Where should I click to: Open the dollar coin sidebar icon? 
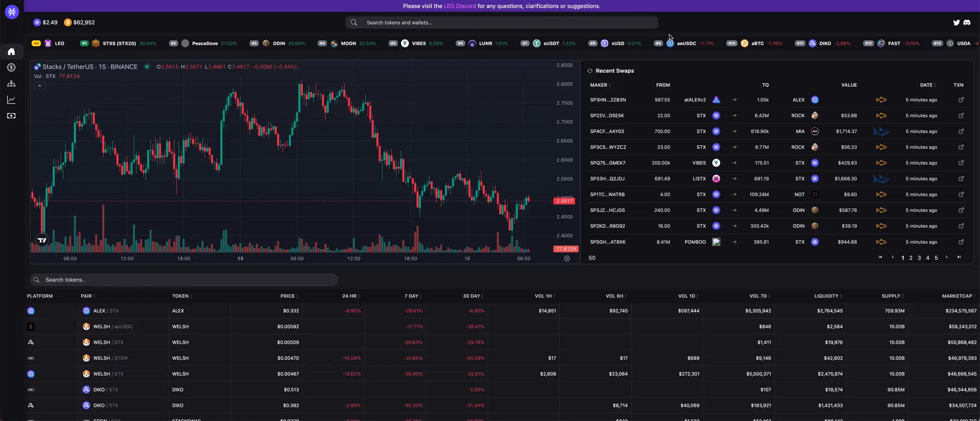(11, 67)
